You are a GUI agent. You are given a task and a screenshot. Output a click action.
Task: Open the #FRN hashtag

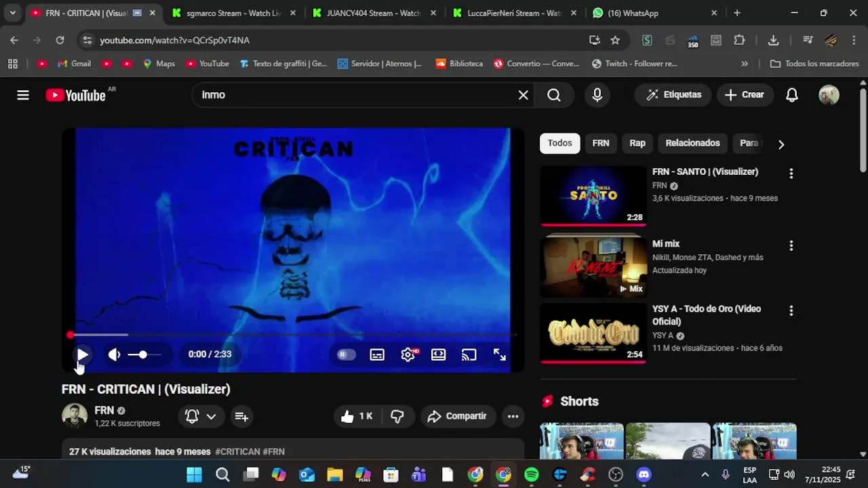(274, 451)
